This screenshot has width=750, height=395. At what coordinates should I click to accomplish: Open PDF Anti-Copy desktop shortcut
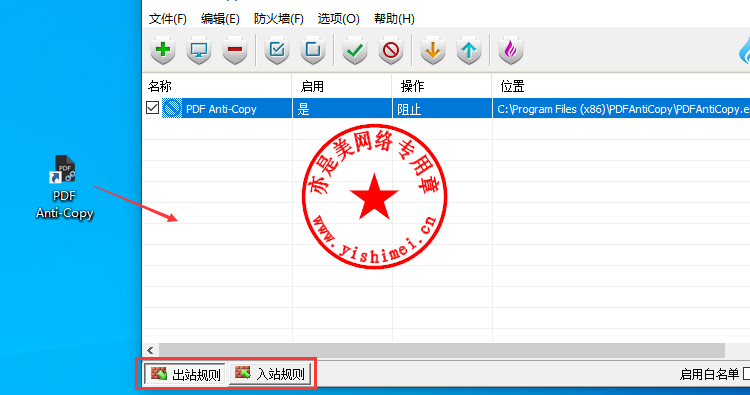(x=64, y=187)
